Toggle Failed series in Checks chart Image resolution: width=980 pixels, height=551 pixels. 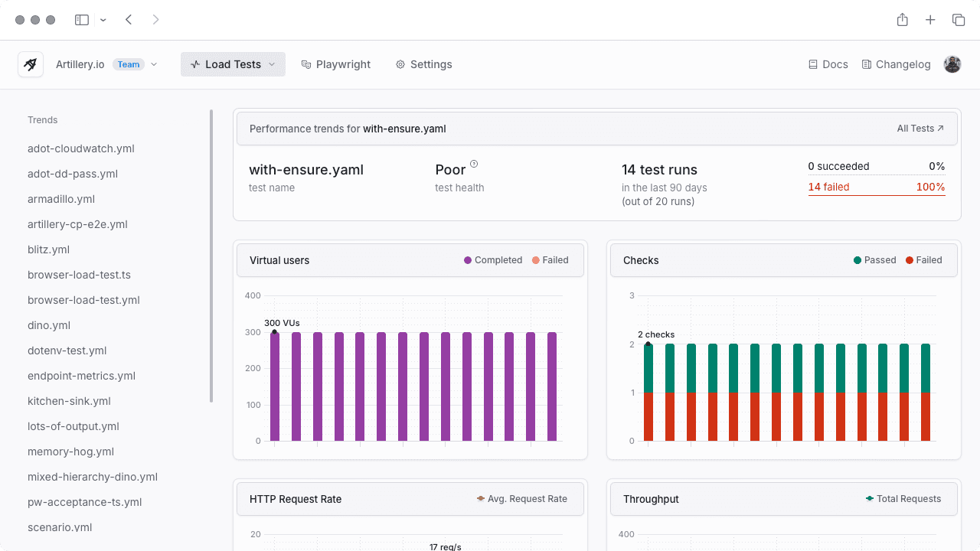pos(923,259)
